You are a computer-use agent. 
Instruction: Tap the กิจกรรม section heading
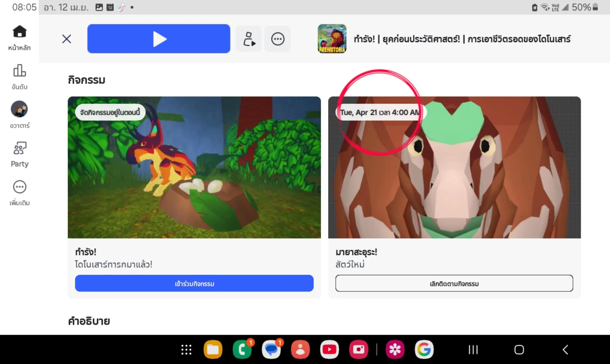(86, 80)
